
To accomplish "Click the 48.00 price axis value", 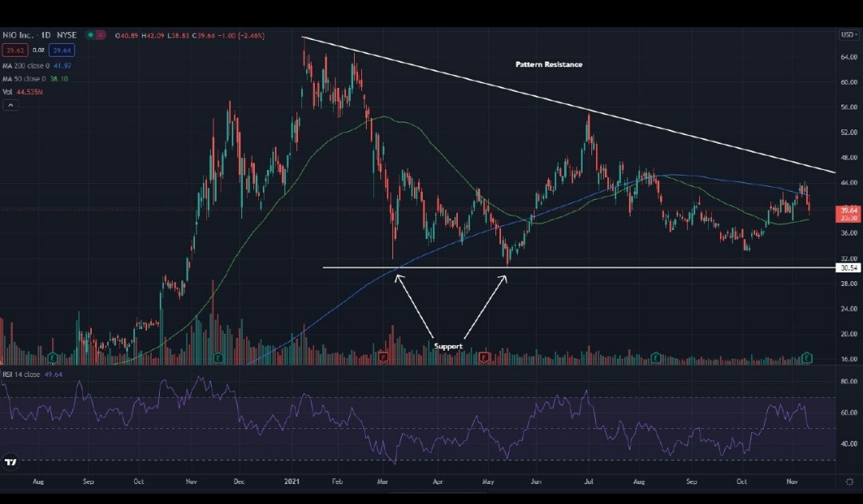I will pos(849,158).
